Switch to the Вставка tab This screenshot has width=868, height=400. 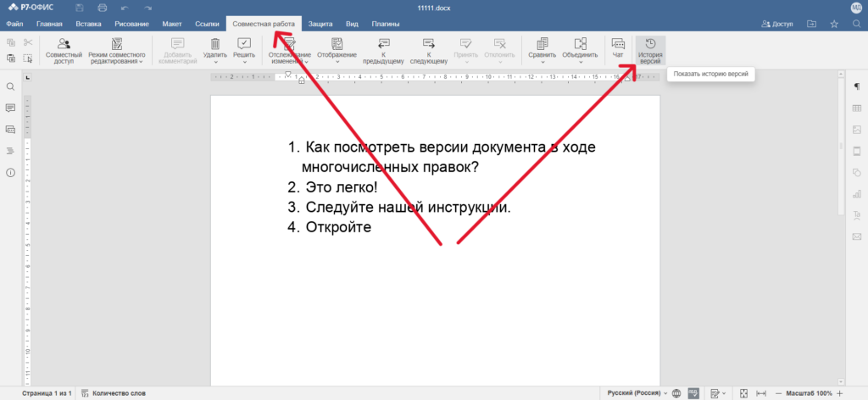[x=88, y=24]
